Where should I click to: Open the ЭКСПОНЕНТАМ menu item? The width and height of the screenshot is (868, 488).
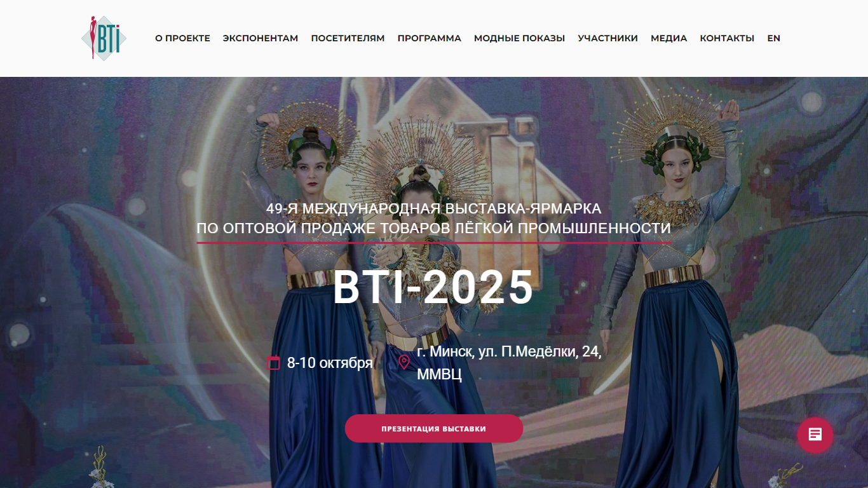[x=261, y=38]
